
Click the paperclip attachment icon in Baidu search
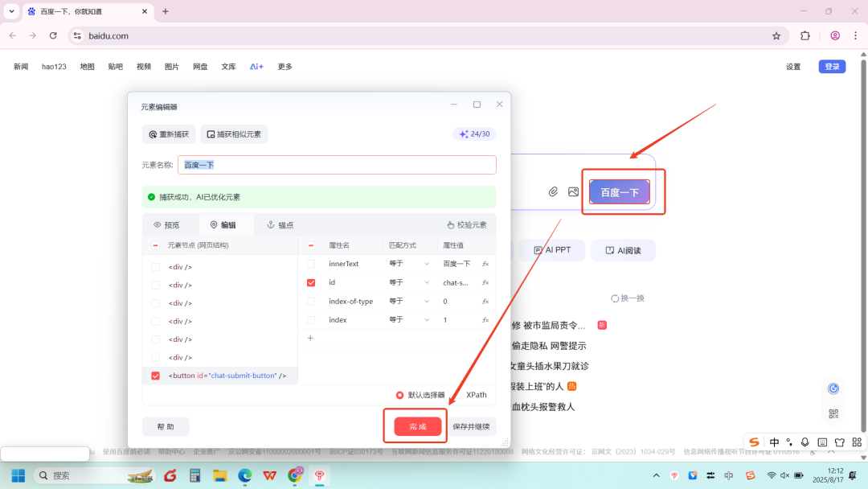point(553,191)
